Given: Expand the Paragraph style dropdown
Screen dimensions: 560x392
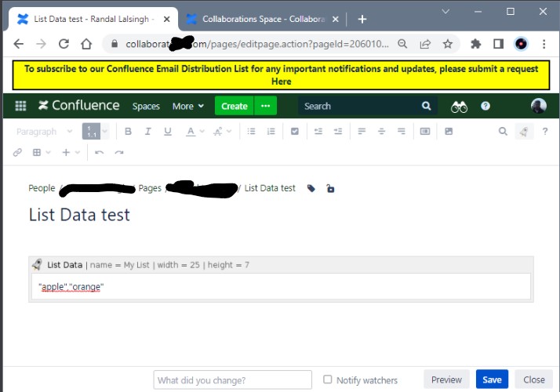Looking at the screenshot, I should (44, 132).
